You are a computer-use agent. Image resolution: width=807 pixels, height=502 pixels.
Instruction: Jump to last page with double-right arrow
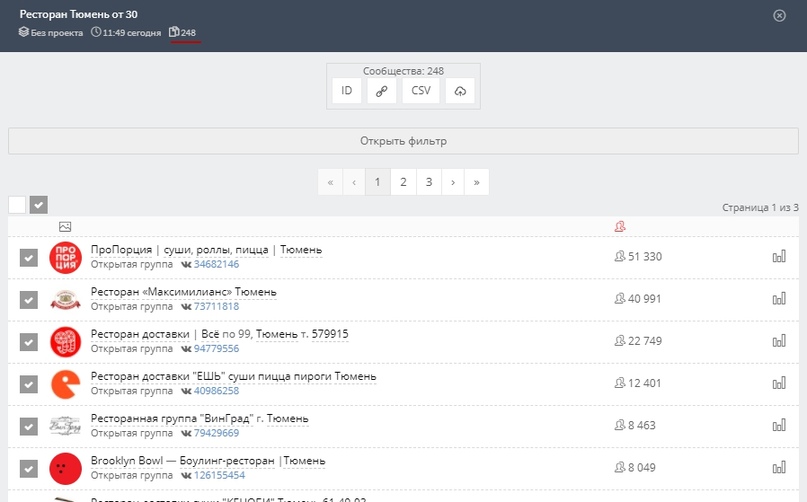click(477, 182)
